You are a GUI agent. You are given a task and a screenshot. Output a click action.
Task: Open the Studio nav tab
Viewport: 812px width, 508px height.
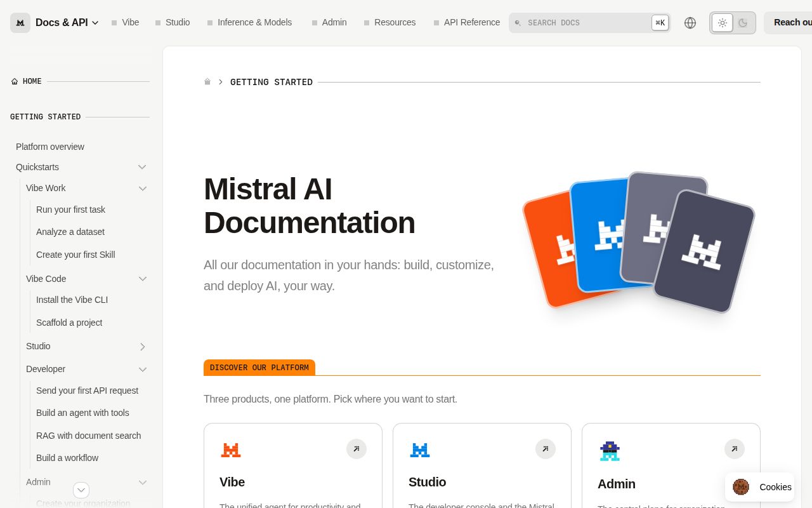[x=173, y=22]
